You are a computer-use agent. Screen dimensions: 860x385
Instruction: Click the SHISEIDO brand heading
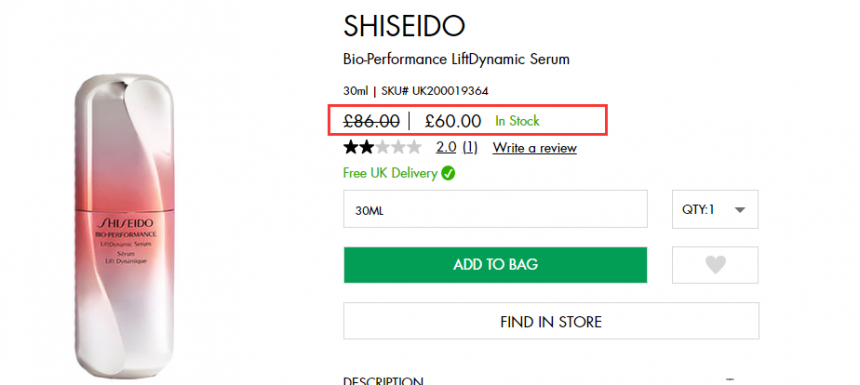(x=404, y=26)
